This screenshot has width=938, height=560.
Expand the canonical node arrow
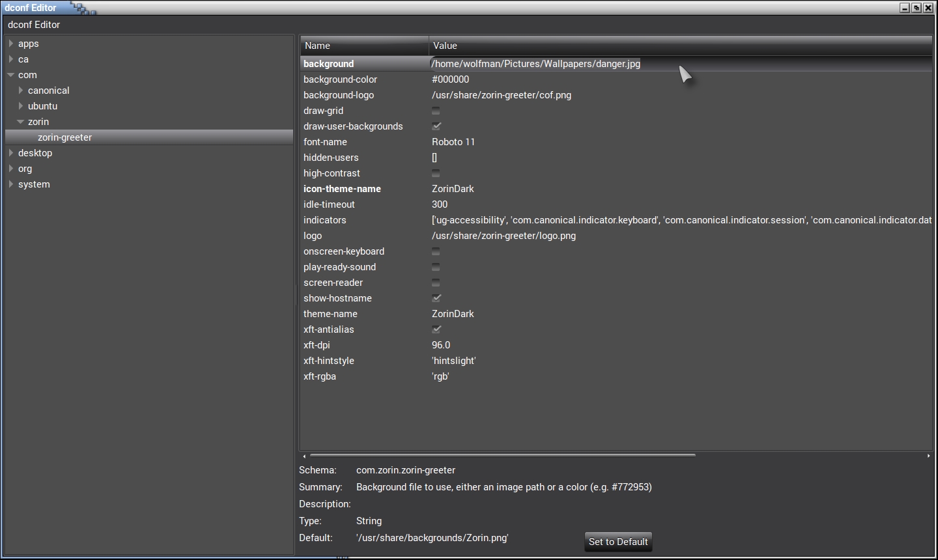[x=21, y=91]
